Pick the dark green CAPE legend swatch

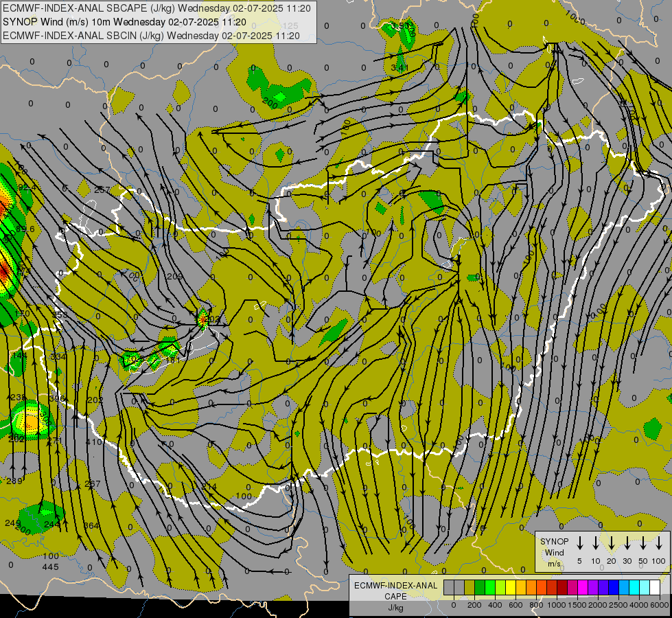pyautogui.click(x=480, y=587)
